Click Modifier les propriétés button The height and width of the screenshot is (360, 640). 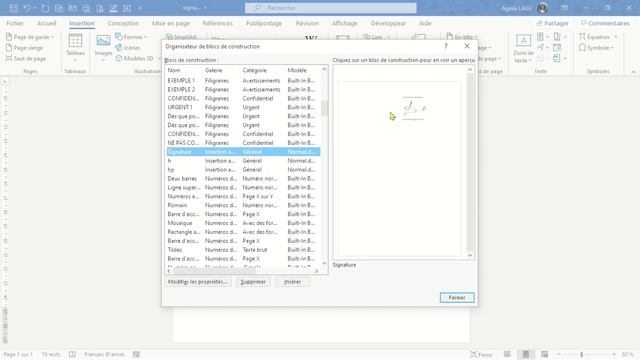[x=198, y=282]
